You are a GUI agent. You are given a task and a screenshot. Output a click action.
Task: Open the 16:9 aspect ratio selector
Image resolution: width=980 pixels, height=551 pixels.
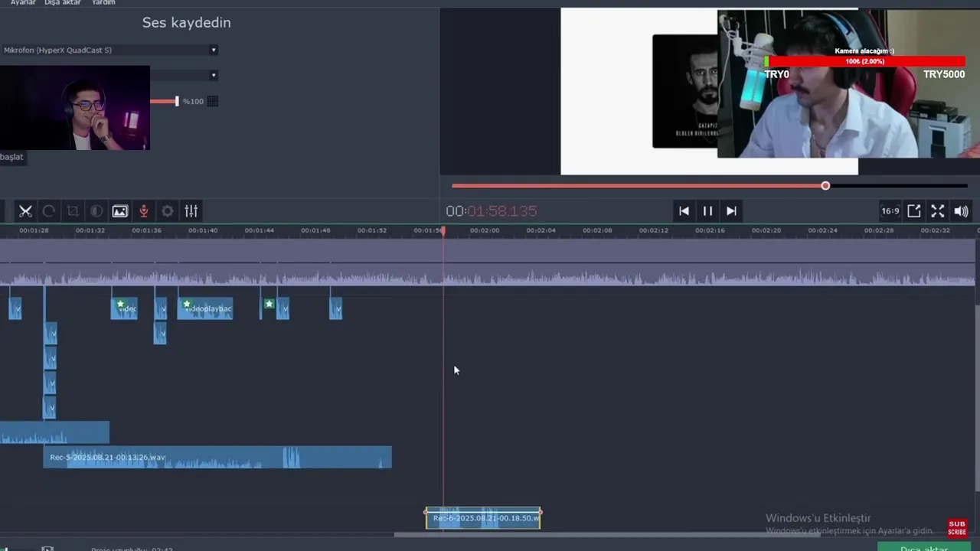pyautogui.click(x=890, y=211)
